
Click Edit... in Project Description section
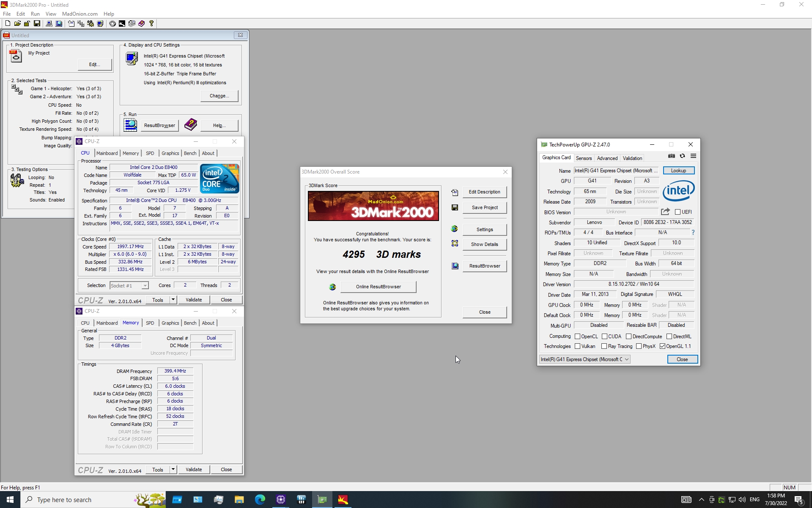click(95, 64)
